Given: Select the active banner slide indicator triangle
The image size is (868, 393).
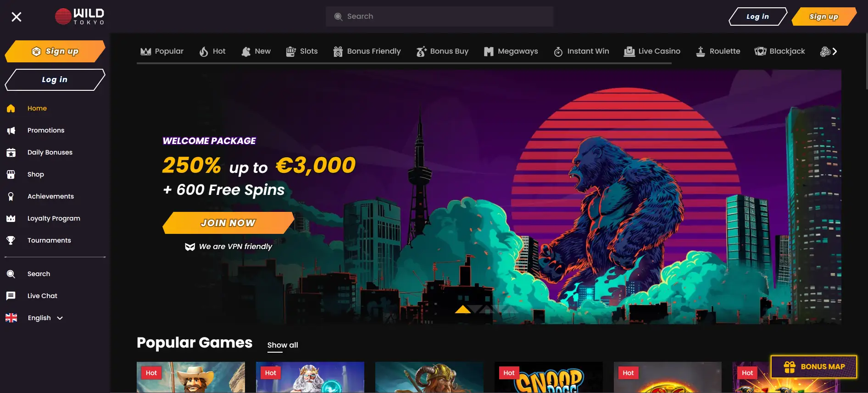Looking at the screenshot, I should (463, 309).
